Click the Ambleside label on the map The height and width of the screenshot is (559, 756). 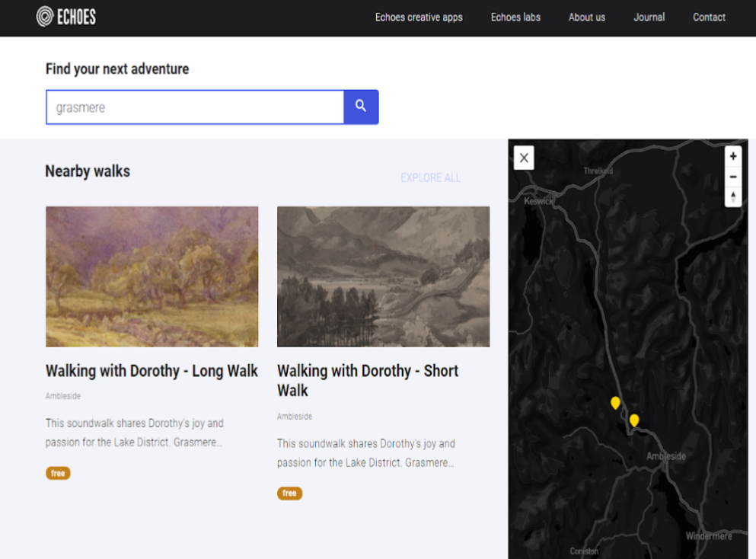[666, 456]
